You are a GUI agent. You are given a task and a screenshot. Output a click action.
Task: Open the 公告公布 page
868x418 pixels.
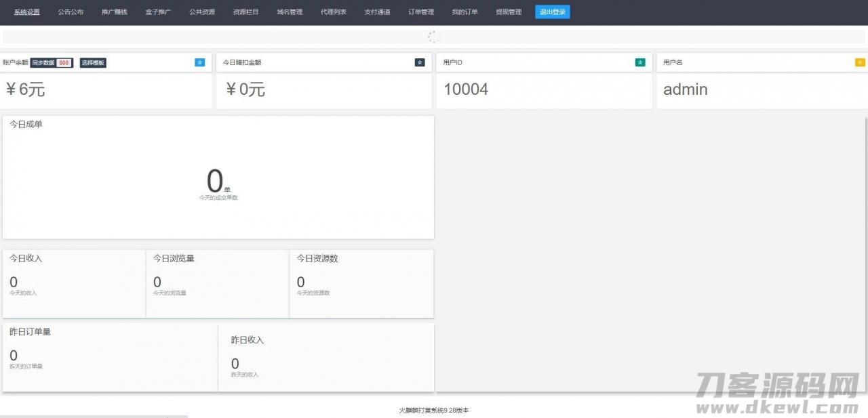pos(71,12)
